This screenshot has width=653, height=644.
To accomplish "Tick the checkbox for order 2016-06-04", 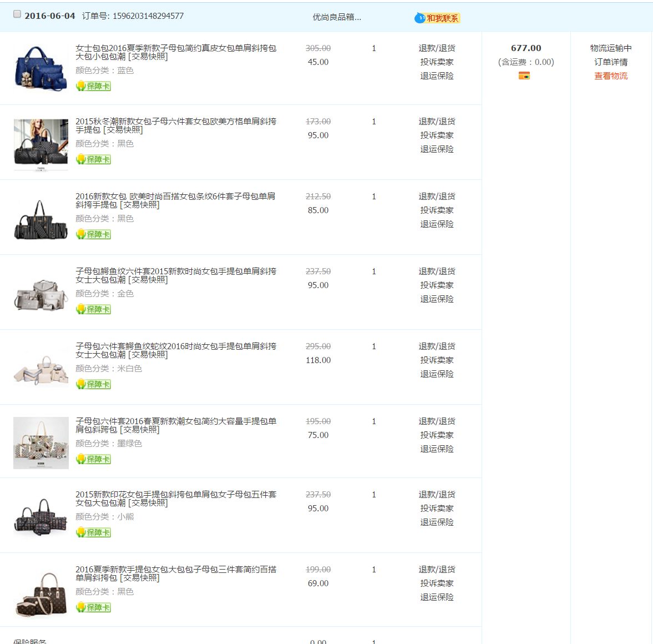I will click(x=17, y=14).
